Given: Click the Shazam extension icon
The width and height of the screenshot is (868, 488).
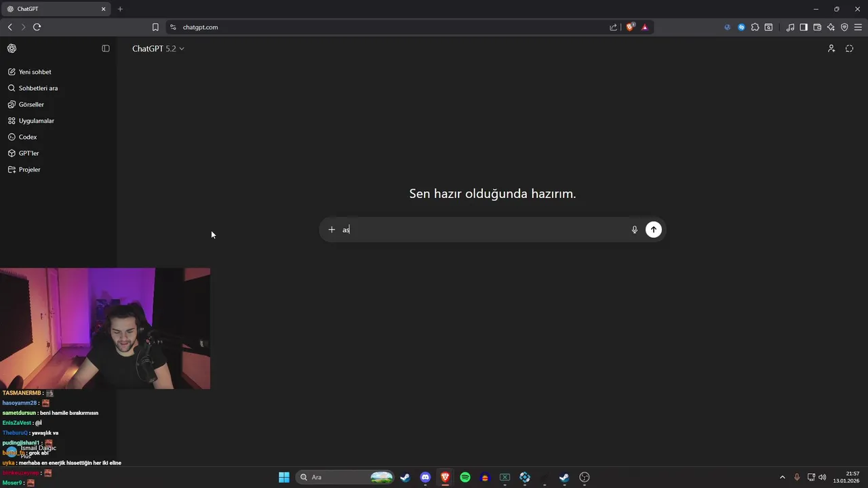Looking at the screenshot, I should point(741,27).
